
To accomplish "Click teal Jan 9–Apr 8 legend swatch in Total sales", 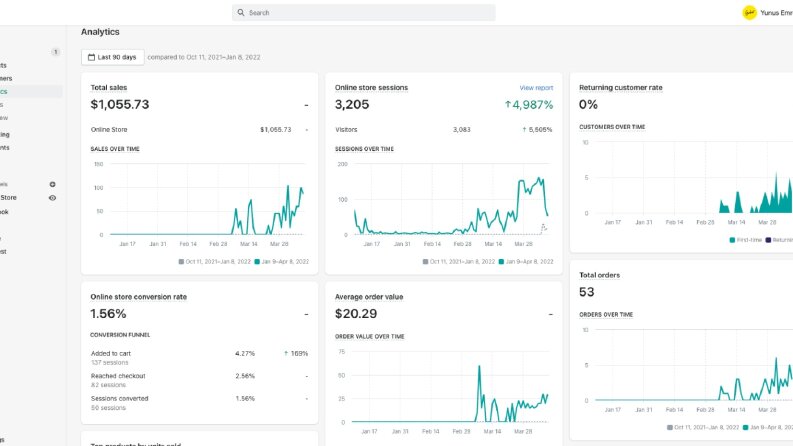I will (x=257, y=261).
